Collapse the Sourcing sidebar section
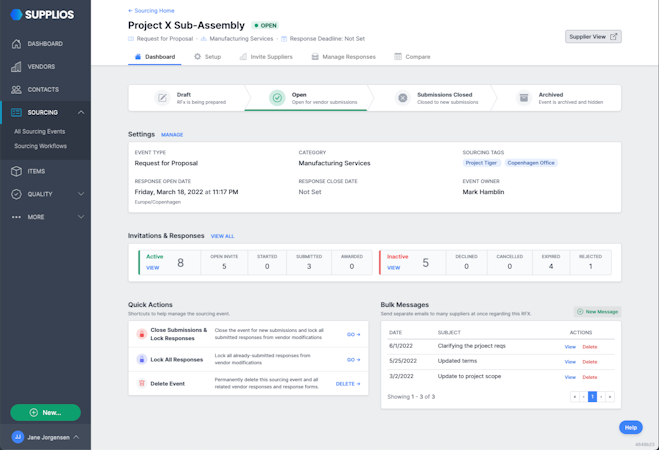Viewport: 659px width, 450px height. coord(81,112)
